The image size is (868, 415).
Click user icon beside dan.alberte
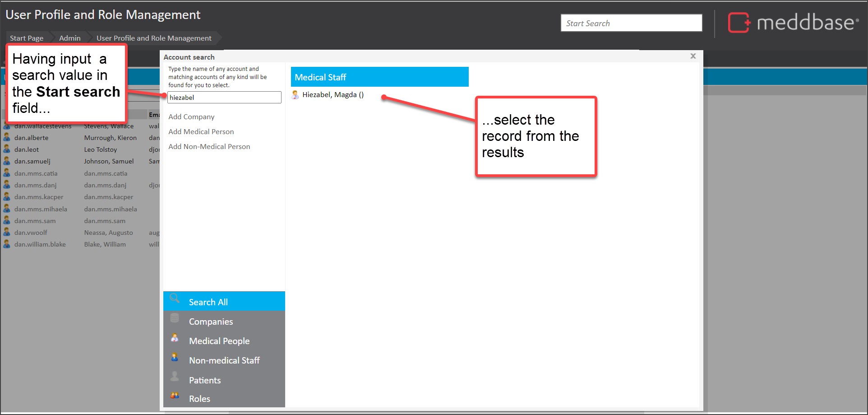coord(7,137)
